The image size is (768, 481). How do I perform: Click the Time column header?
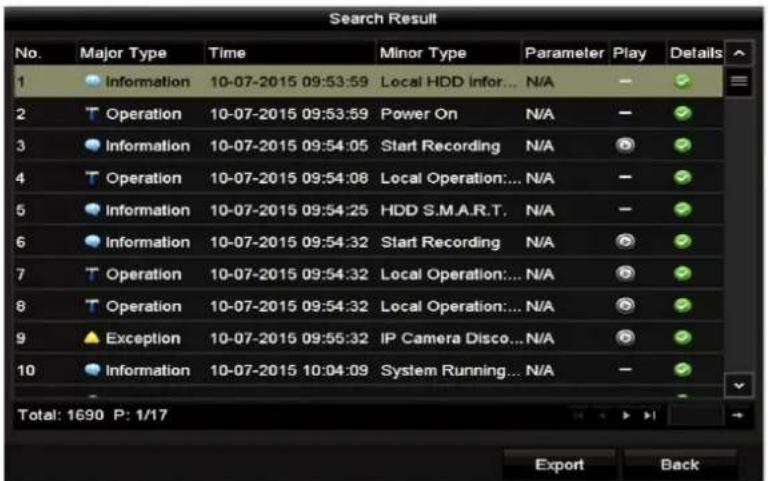click(x=227, y=53)
